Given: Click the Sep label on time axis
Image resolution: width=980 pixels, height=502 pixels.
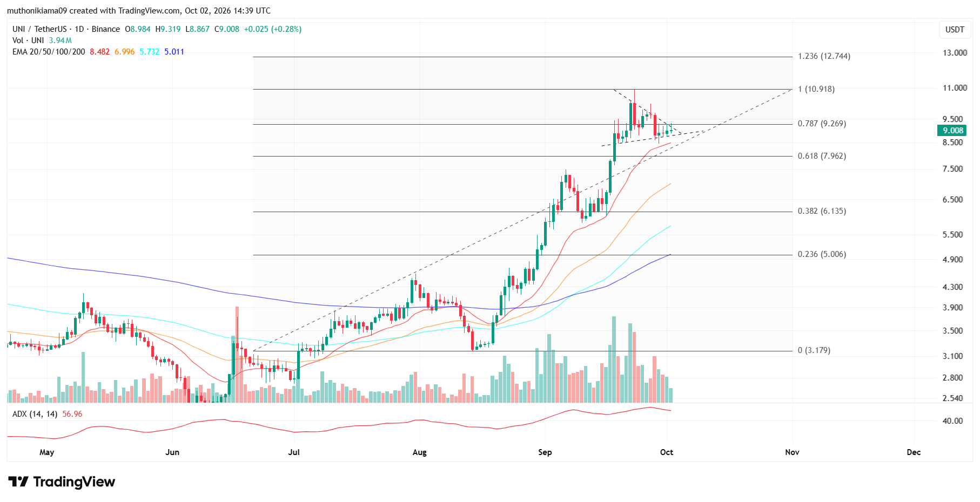Looking at the screenshot, I should click(x=545, y=452).
